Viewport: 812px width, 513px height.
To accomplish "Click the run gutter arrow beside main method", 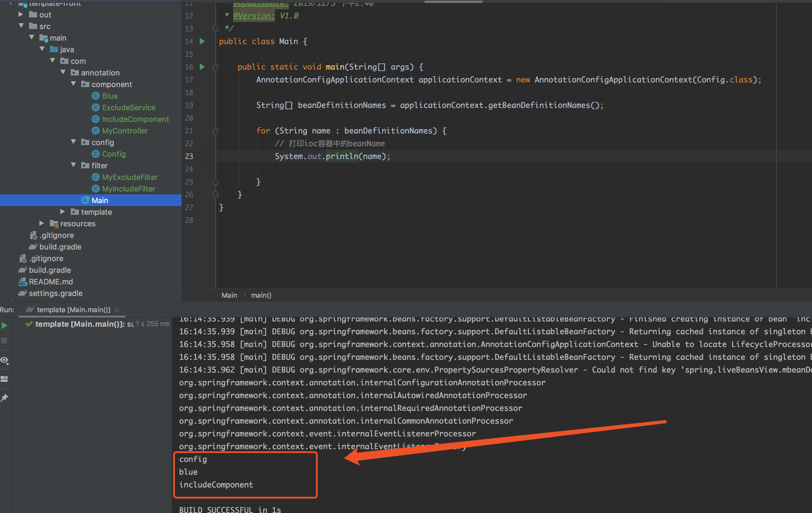I will pos(202,67).
